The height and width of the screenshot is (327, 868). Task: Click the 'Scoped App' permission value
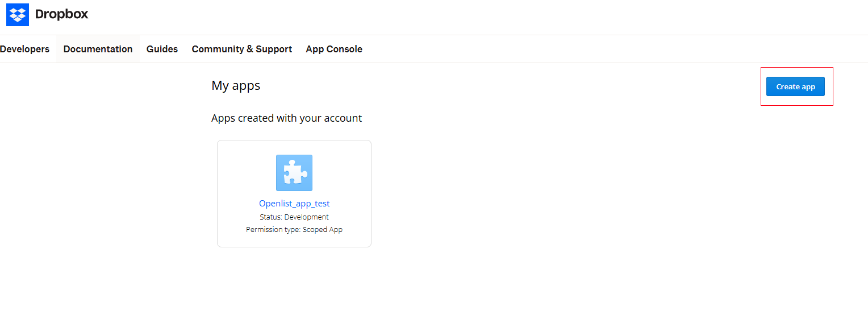322,230
